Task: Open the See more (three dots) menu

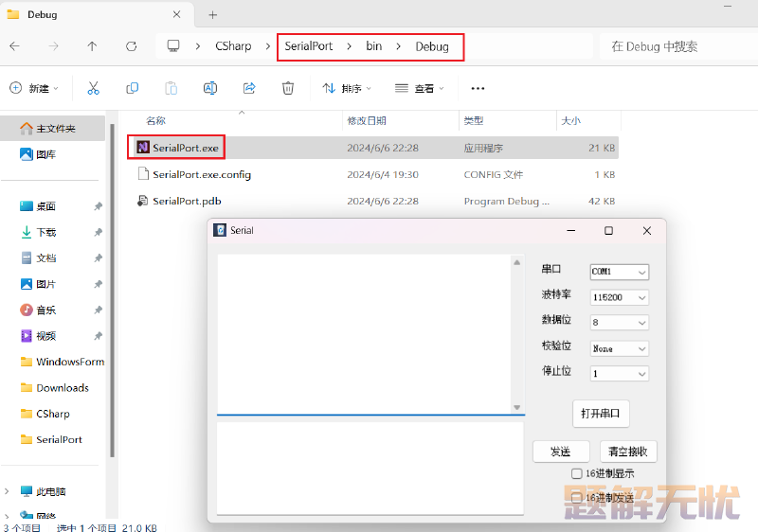Action: tap(478, 88)
